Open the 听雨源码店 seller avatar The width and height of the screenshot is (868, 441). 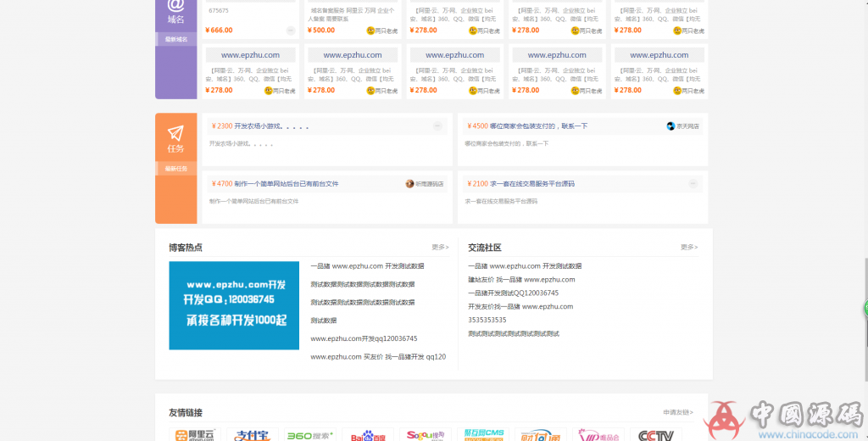click(409, 184)
